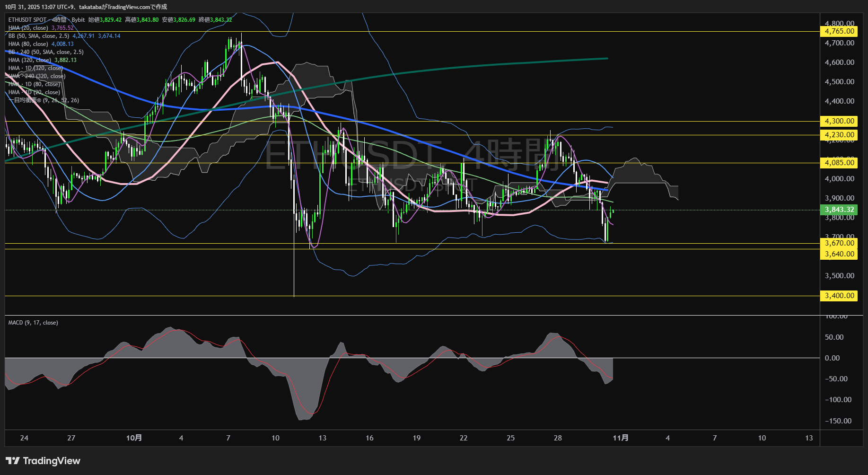868x475 pixels.
Task: Click the green current price label 3,843.32
Action: click(839, 210)
